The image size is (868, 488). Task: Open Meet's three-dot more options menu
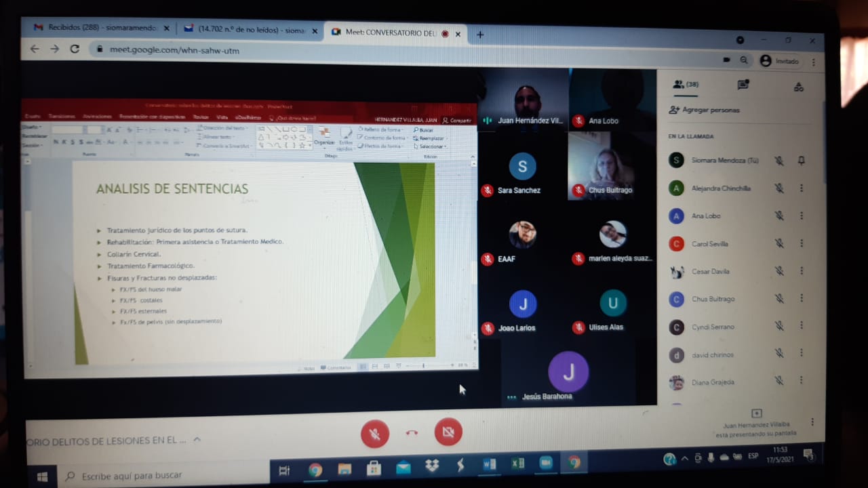[812, 422]
